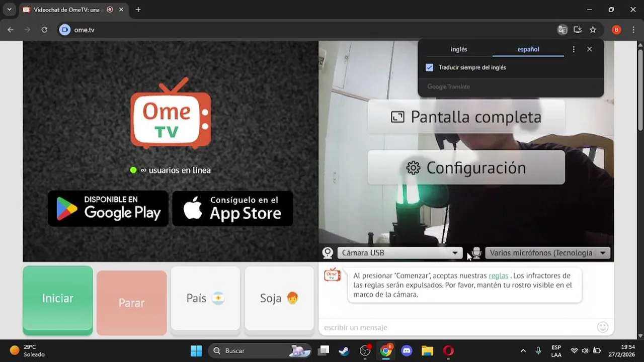Open ESP LAA language switcher

(x=556, y=350)
